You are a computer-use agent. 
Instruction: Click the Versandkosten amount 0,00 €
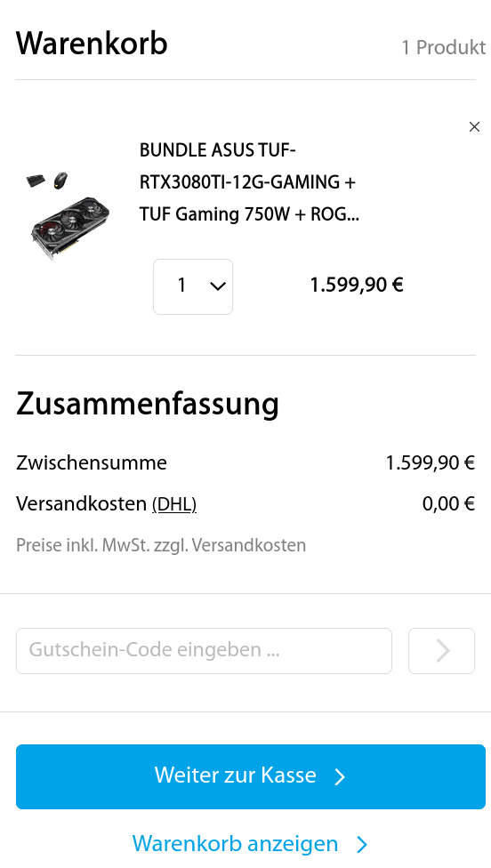click(448, 504)
